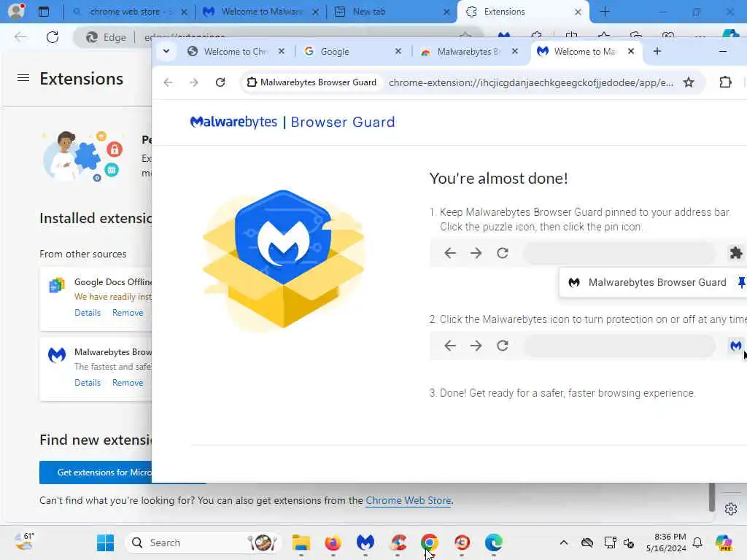Click Details for Malwarebytes Browser Guard extension

(x=88, y=382)
